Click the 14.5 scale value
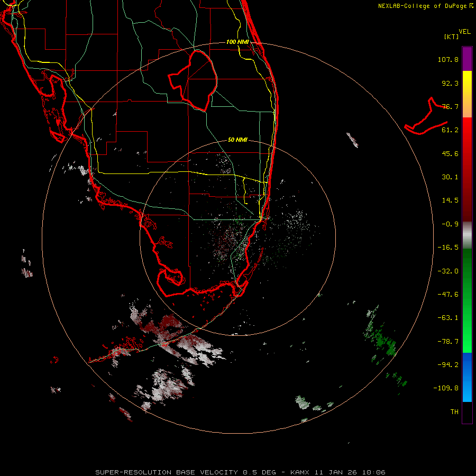Viewport: 476px width, 476px height. (x=450, y=200)
